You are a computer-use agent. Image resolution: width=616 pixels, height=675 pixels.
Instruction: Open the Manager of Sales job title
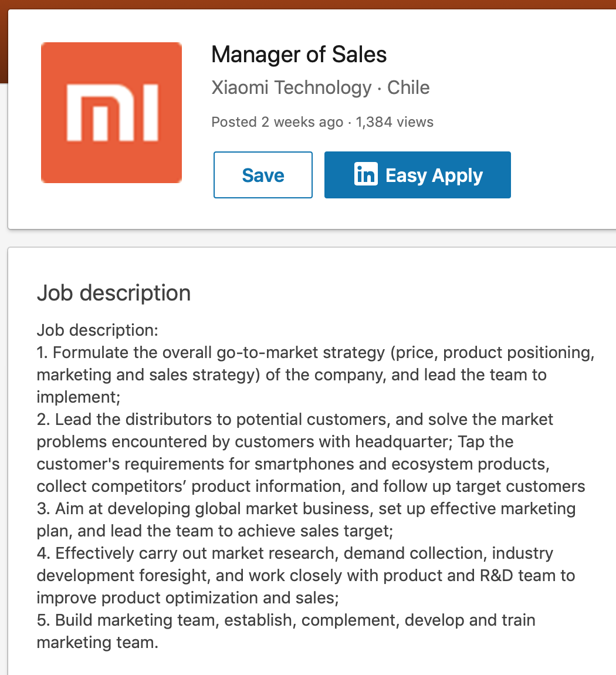[299, 55]
